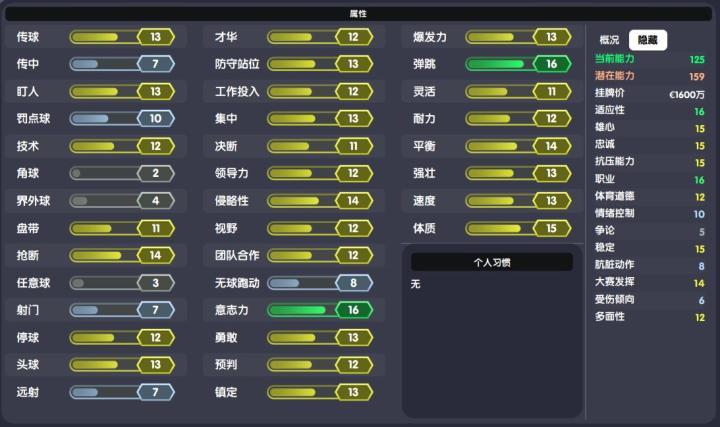Click the 属性 panel header bar
The width and height of the screenshot is (720, 427).
pyautogui.click(x=358, y=14)
